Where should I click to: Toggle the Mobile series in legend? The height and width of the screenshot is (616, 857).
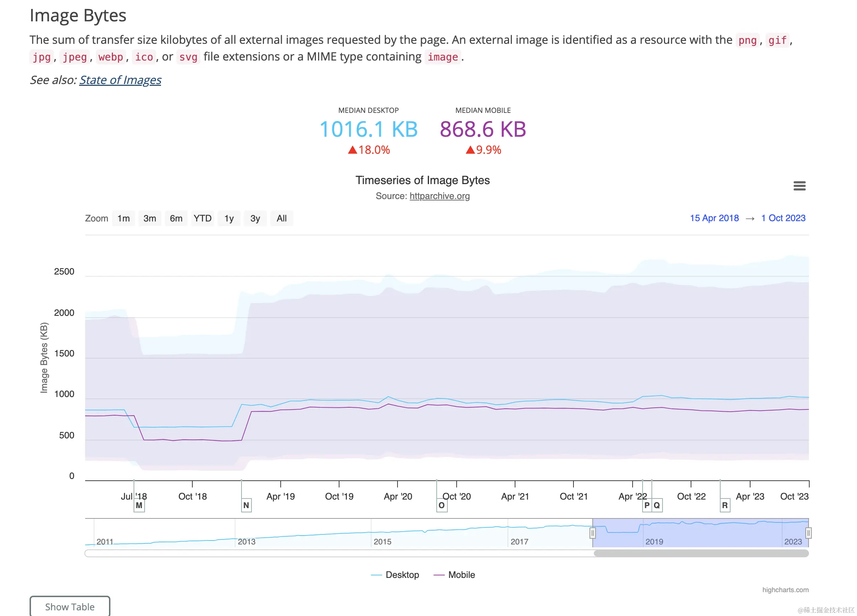[x=461, y=575]
